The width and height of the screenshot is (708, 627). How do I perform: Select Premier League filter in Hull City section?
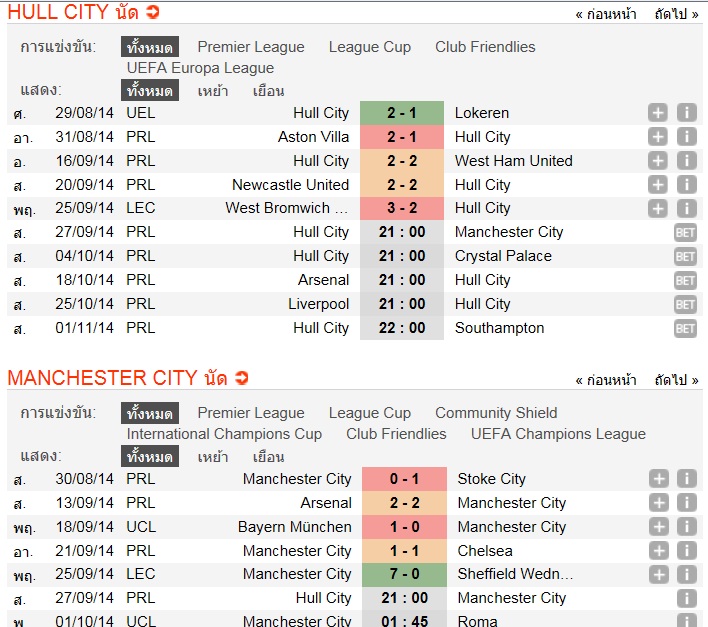[x=251, y=47]
